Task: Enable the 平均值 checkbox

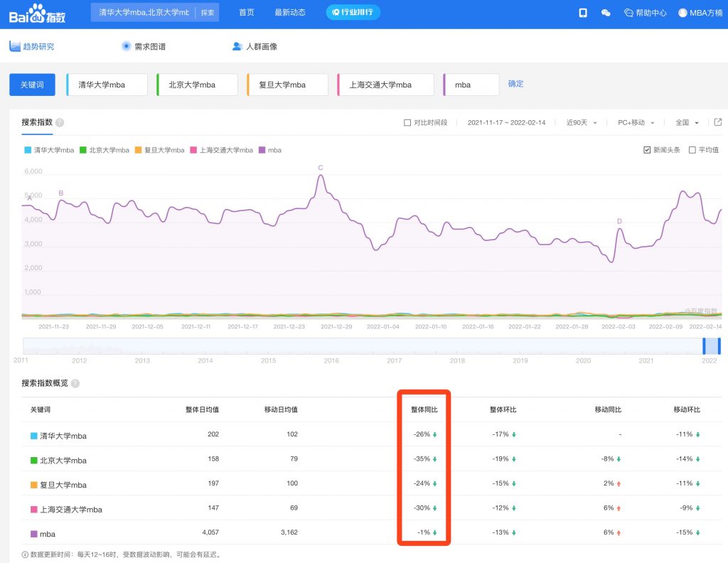Action: click(x=692, y=150)
